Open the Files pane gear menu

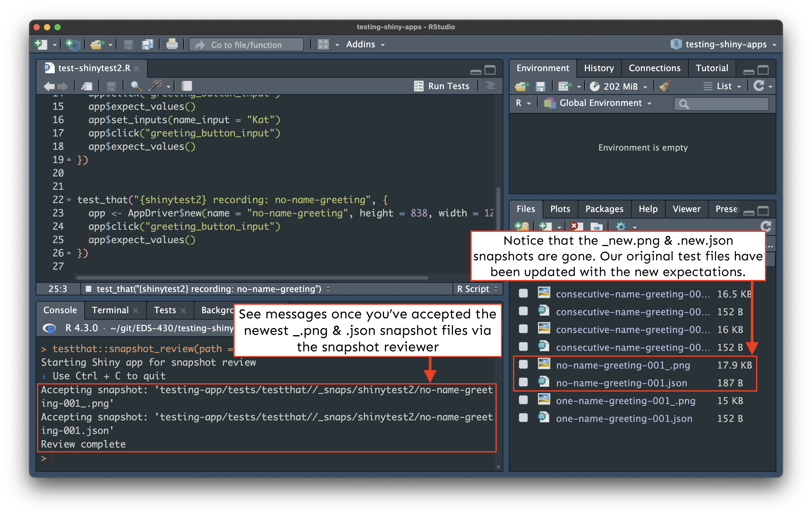click(621, 226)
